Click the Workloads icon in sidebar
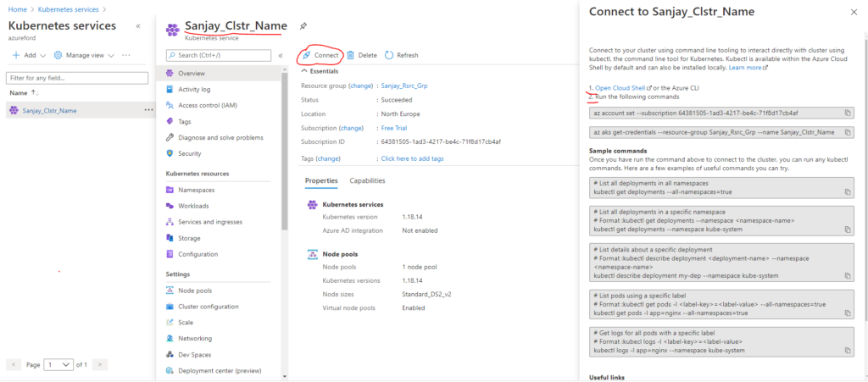Screen dimensions: 868x382 click(x=170, y=206)
